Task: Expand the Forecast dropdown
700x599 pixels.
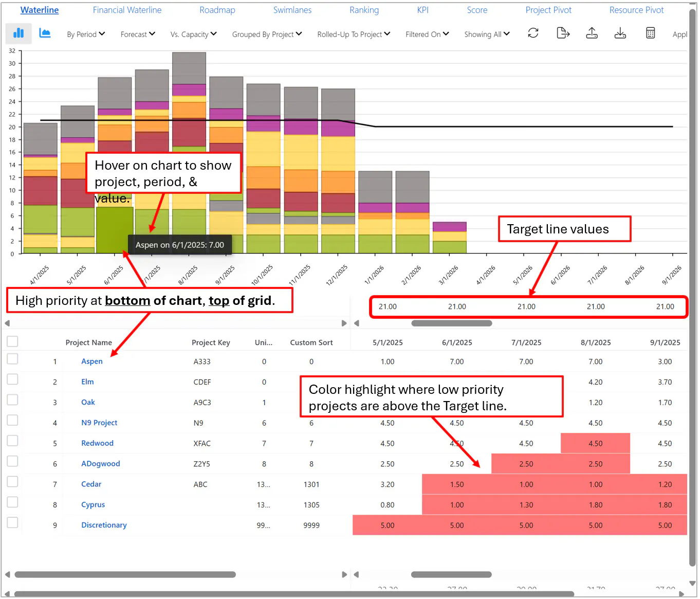Action: pos(138,34)
